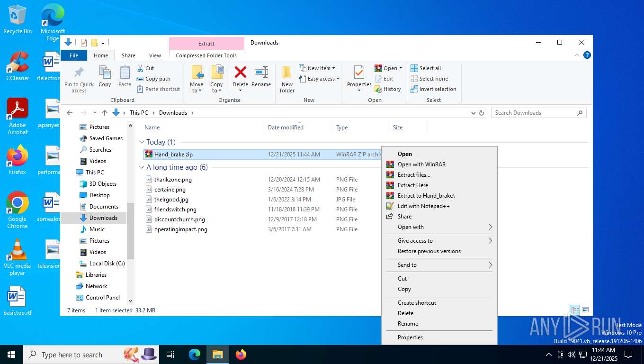
Task: Open the Send to submenu
Action: pos(439,265)
